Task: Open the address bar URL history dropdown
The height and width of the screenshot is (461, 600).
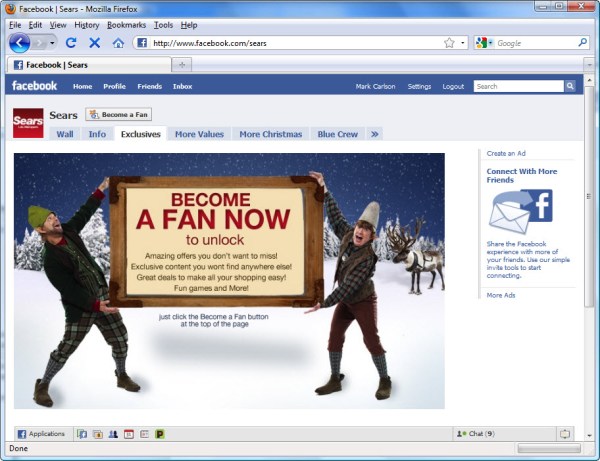Action: 463,43
